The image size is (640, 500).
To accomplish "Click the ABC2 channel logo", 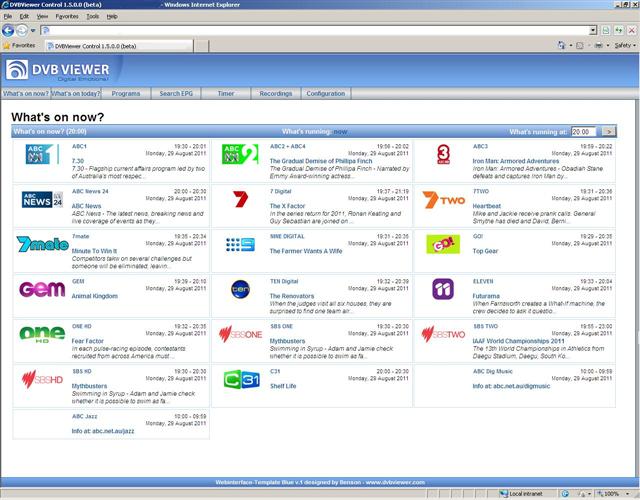I will 240,154.
